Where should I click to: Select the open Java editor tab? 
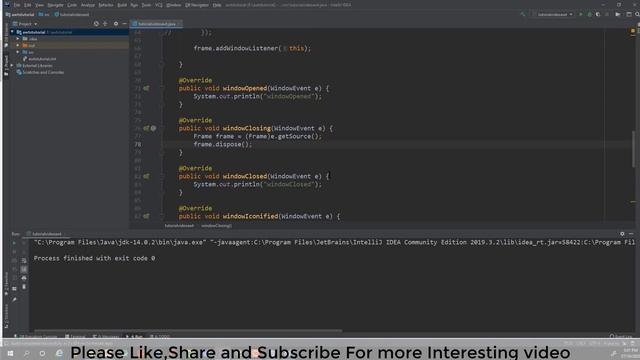click(156, 24)
